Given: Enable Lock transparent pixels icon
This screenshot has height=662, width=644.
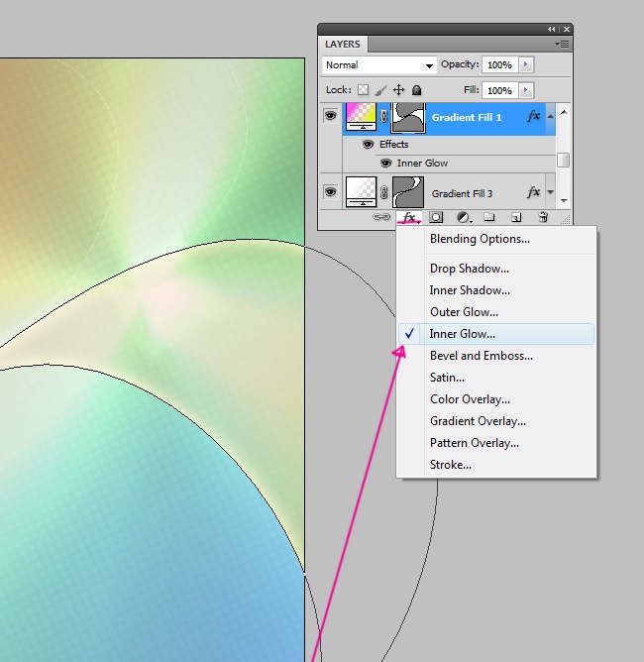Looking at the screenshot, I should coord(363,90).
